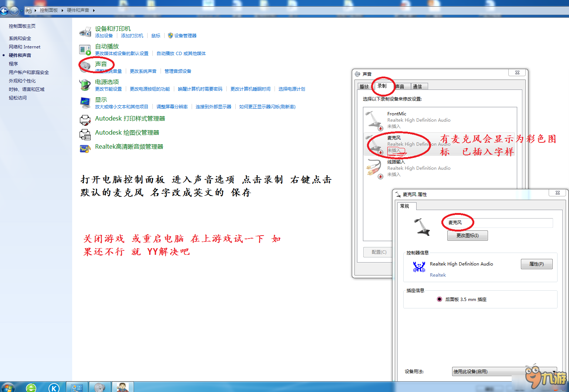The height and width of the screenshot is (392, 569).
Task: Open the 电源选项 heading link
Action: 107,82
